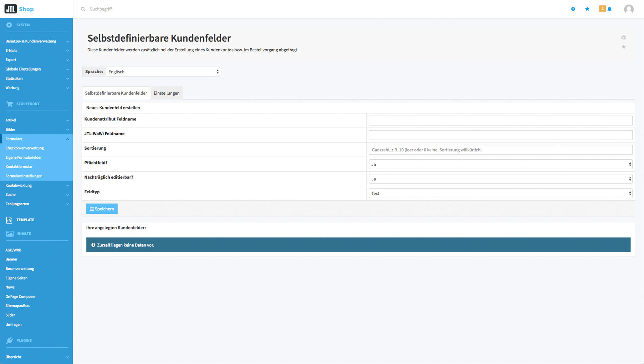Switch to the Einstellungen tab
Viewport: 644px width, 364px height.
166,93
